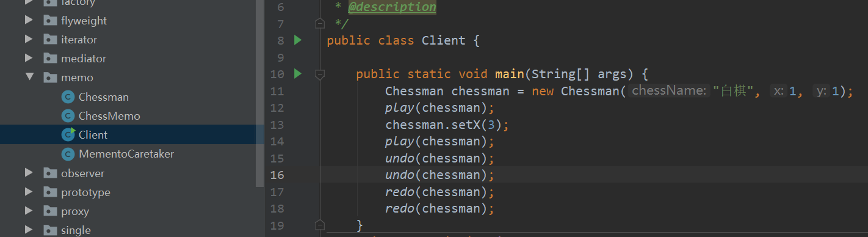The height and width of the screenshot is (237, 868).
Task: Click line number 16 in gutter
Action: [x=277, y=175]
